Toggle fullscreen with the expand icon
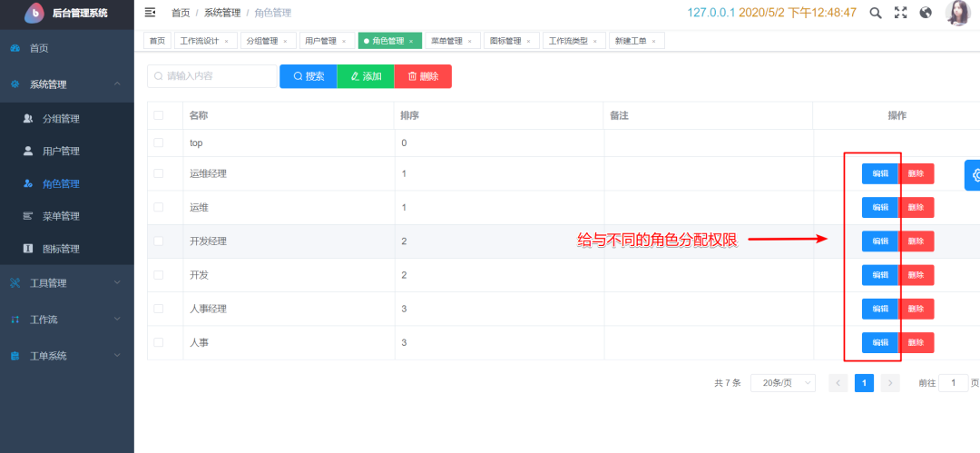Image resolution: width=980 pixels, height=453 pixels. (x=901, y=13)
